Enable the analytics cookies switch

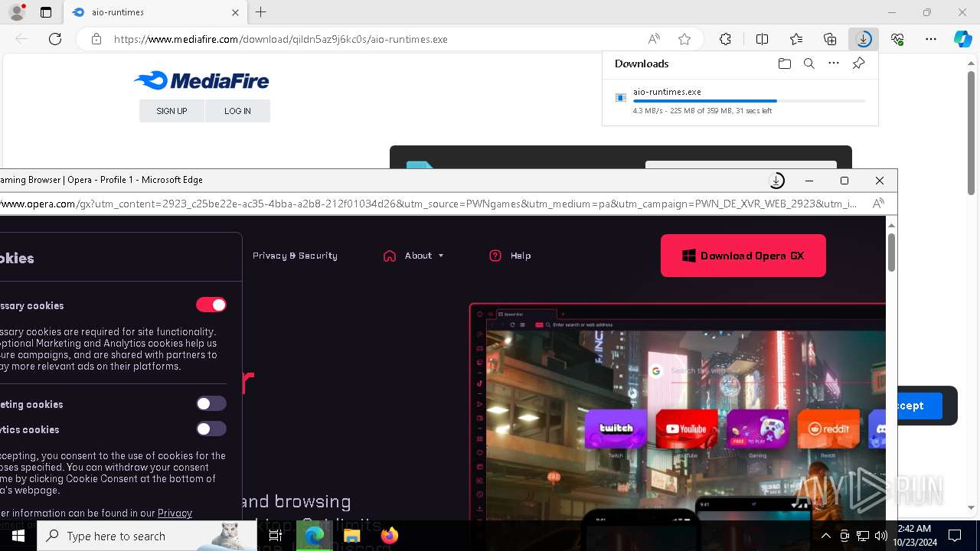(x=211, y=429)
